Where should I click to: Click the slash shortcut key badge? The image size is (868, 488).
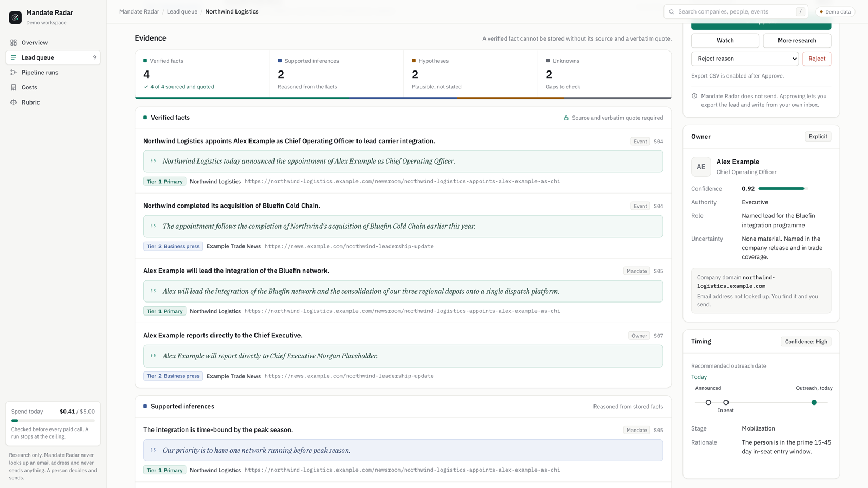pos(800,11)
